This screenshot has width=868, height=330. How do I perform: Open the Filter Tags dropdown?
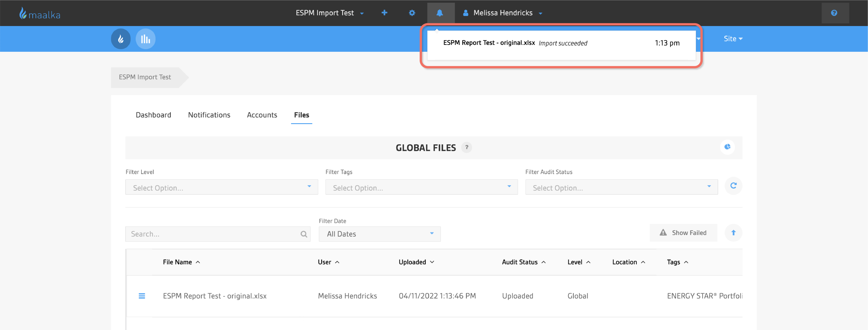tap(422, 187)
